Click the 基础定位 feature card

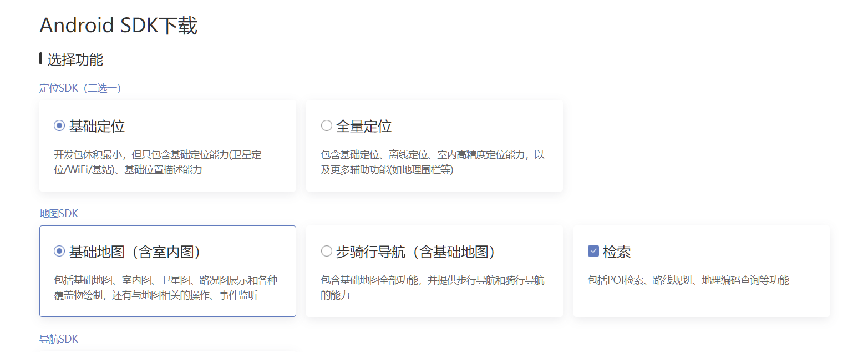tap(167, 146)
